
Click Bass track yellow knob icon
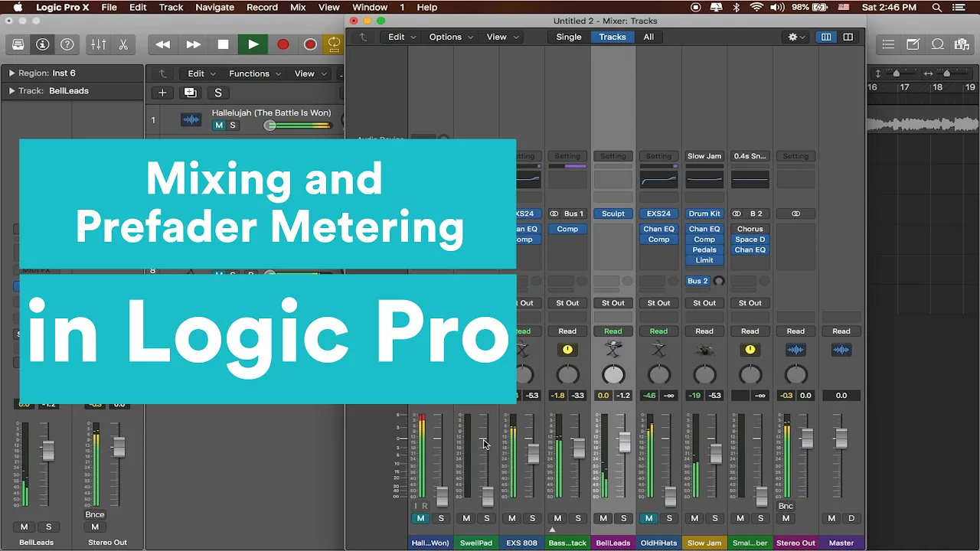tap(567, 350)
